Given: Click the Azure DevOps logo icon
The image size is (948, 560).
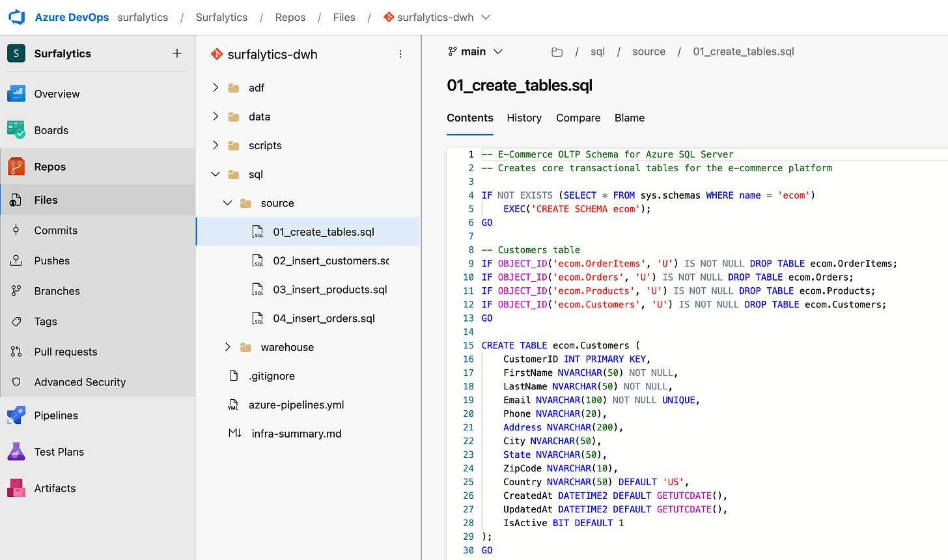Looking at the screenshot, I should (x=16, y=18).
